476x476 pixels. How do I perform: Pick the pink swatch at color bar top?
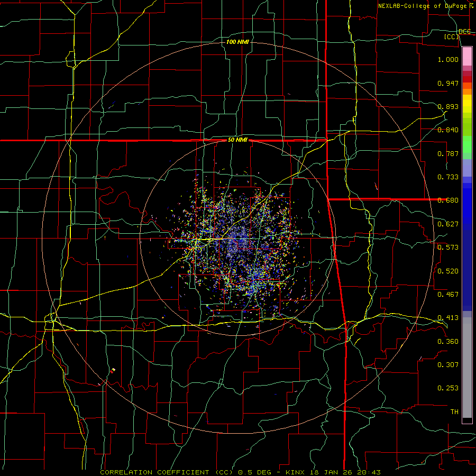click(x=467, y=56)
